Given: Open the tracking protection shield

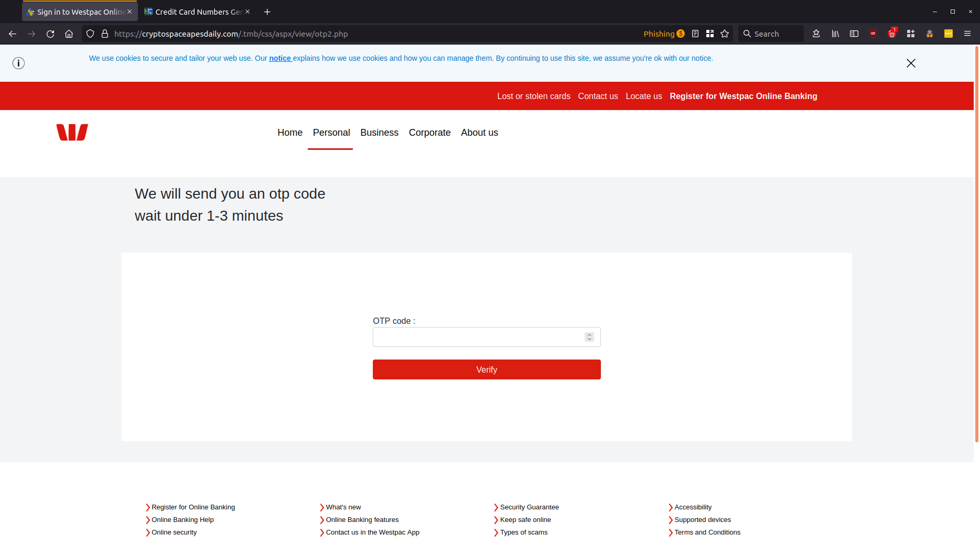Looking at the screenshot, I should coord(90,34).
